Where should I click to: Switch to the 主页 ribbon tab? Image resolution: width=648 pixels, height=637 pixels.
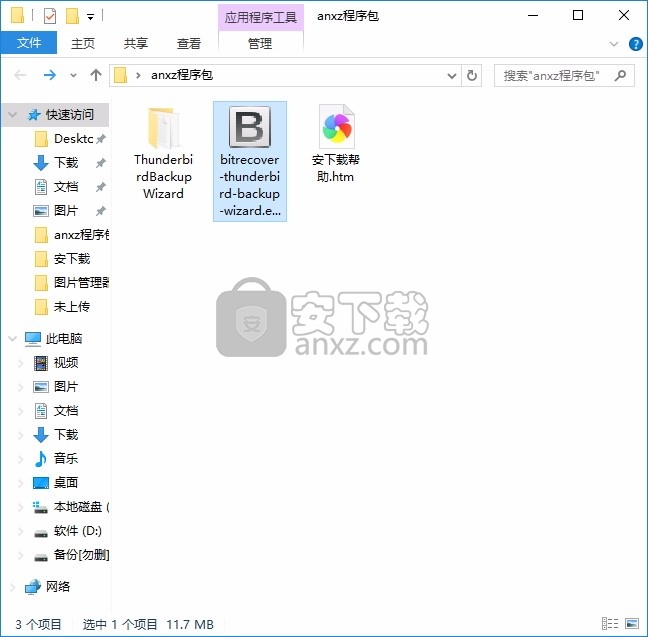(83, 43)
